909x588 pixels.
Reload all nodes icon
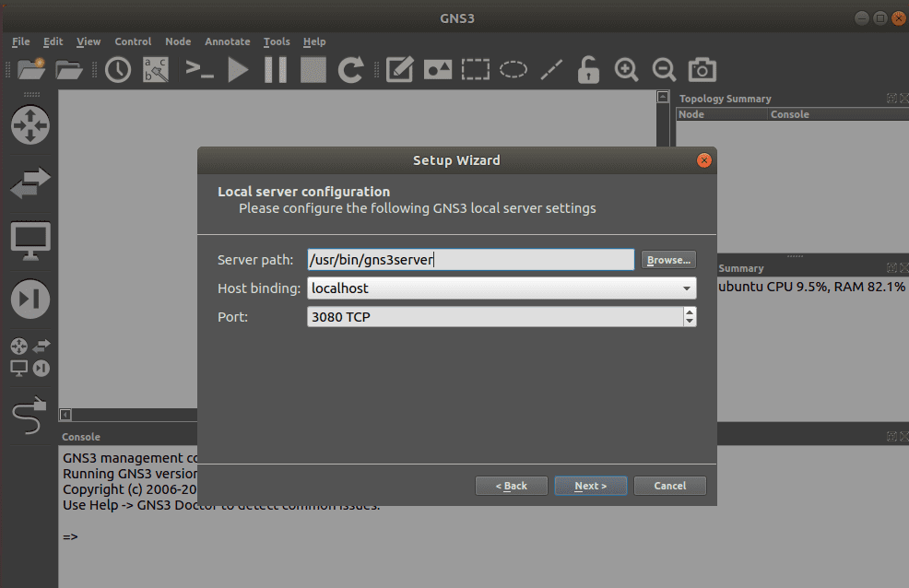click(x=350, y=70)
